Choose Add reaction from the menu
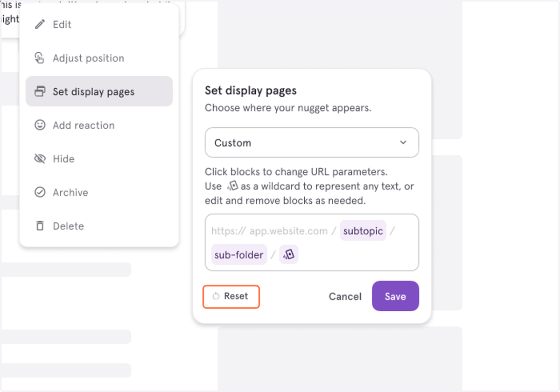Viewport: 560px width, 392px height. 99,125
